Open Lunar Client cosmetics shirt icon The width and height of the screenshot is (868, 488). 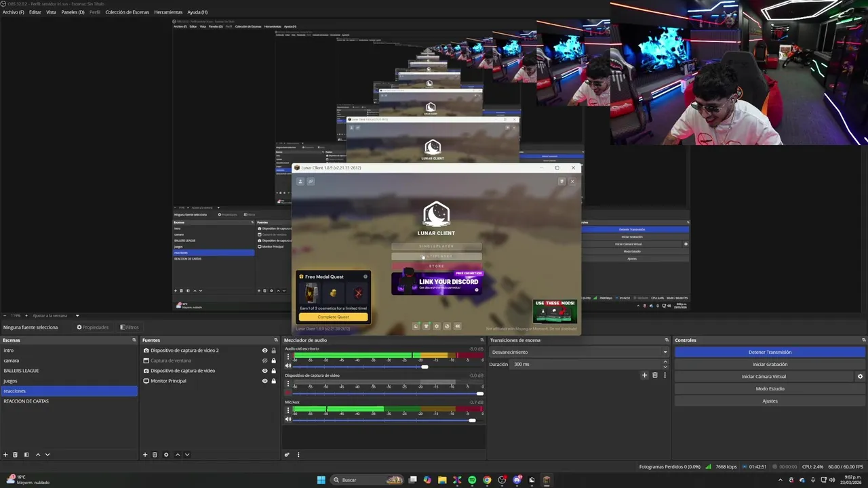pyautogui.click(x=427, y=326)
